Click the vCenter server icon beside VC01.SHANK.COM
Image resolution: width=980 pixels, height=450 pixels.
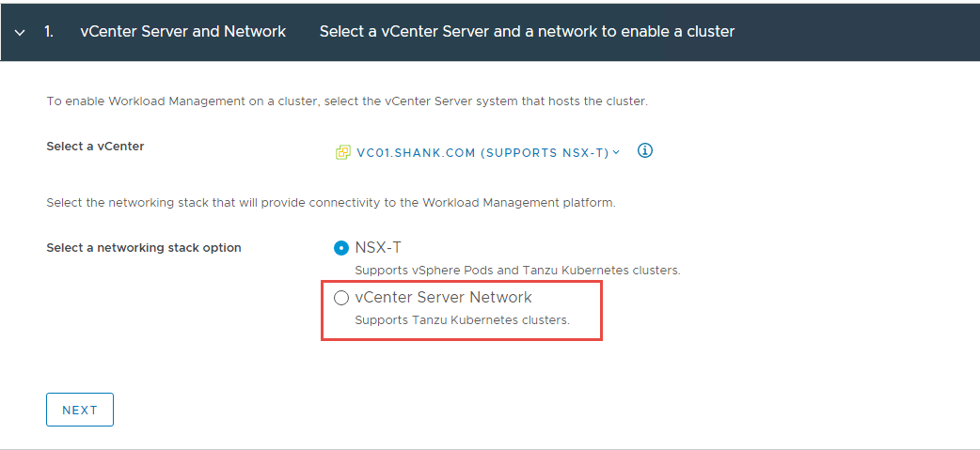(342, 152)
